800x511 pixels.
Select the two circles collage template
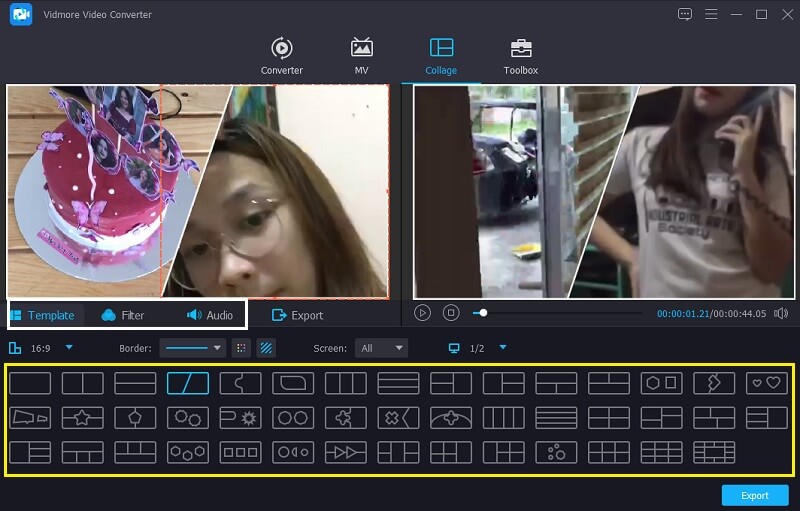[293, 417]
